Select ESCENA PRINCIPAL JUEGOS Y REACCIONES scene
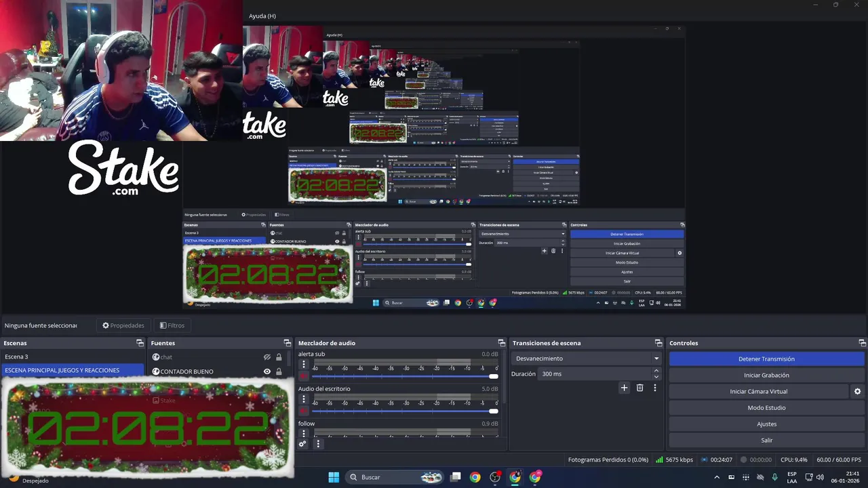 pos(73,370)
